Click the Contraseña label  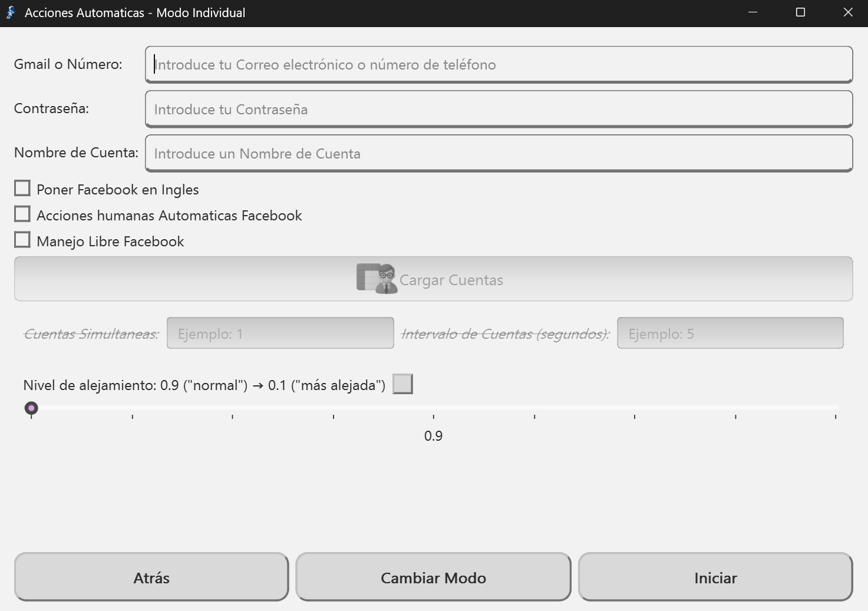tap(51, 108)
